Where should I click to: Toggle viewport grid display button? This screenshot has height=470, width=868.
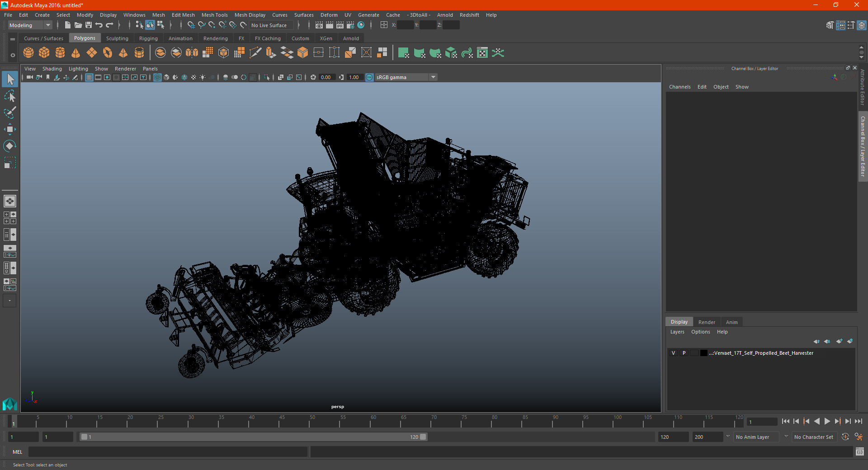[89, 77]
